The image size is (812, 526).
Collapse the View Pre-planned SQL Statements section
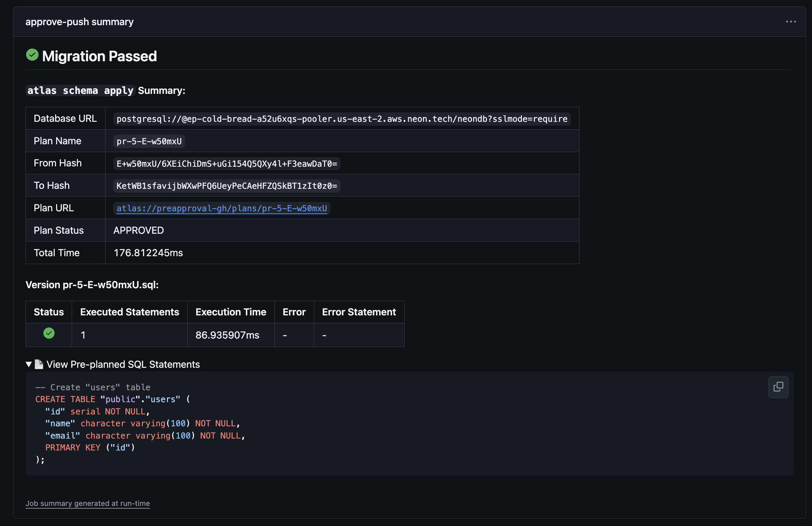pyautogui.click(x=123, y=364)
